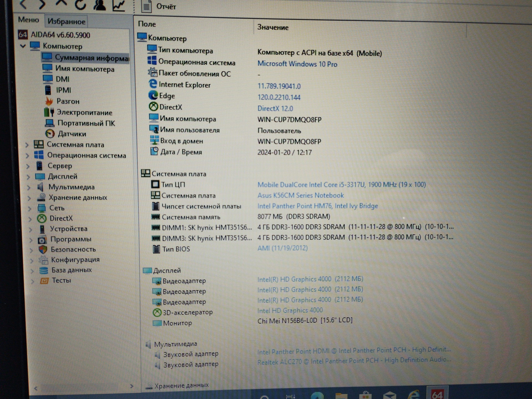Image resolution: width=532 pixels, height=399 pixels.
Task: Select Суммарная информация in tree
Action: [85, 58]
